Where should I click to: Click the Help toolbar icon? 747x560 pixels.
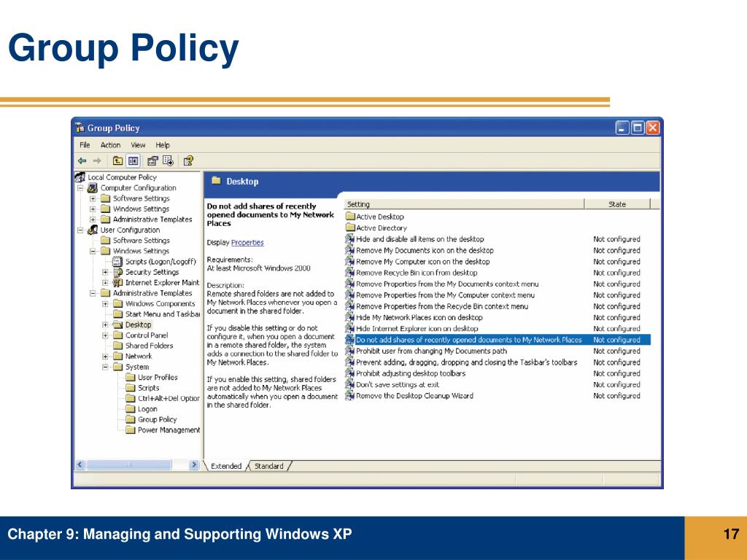coord(189,161)
